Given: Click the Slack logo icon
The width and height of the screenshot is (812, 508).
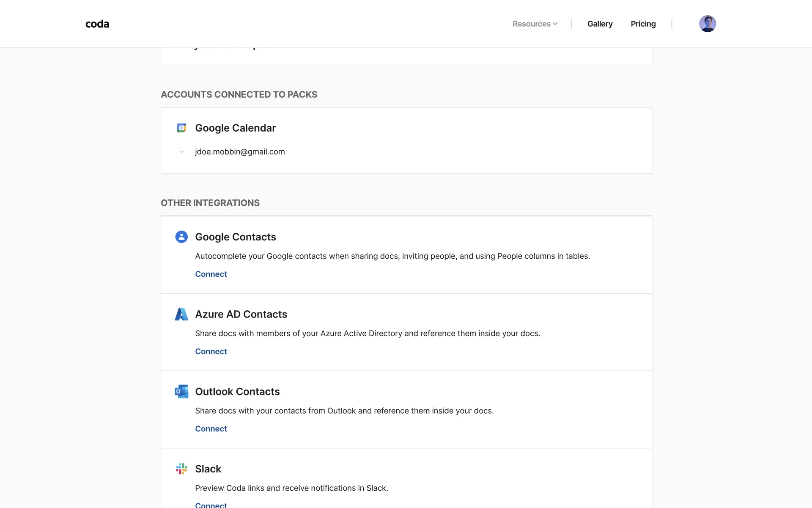Looking at the screenshot, I should 181,469.
